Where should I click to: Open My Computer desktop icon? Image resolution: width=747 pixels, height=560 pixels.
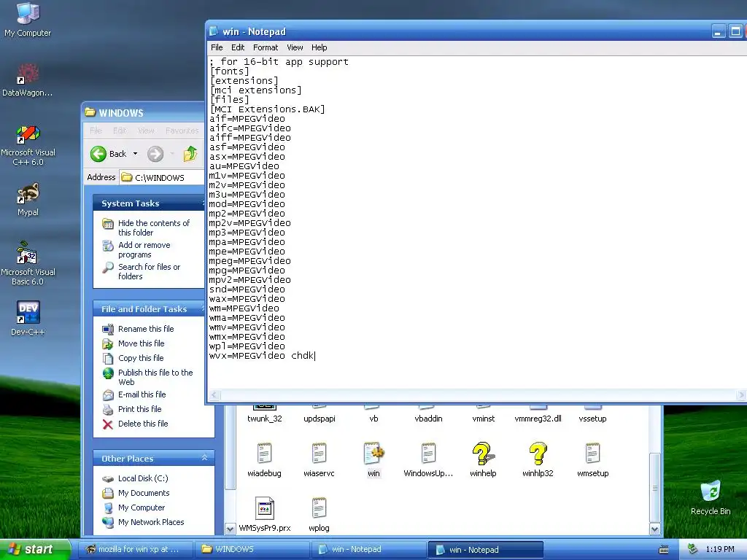(x=28, y=19)
